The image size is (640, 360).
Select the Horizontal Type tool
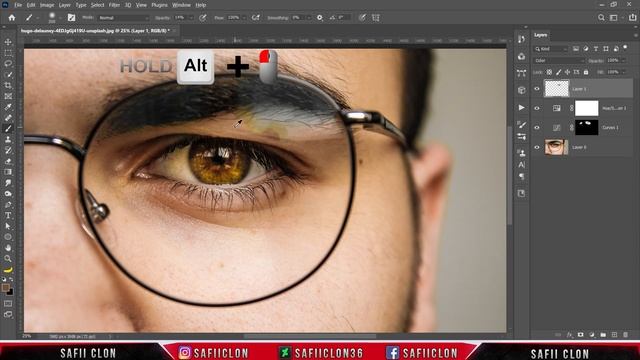(x=8, y=215)
